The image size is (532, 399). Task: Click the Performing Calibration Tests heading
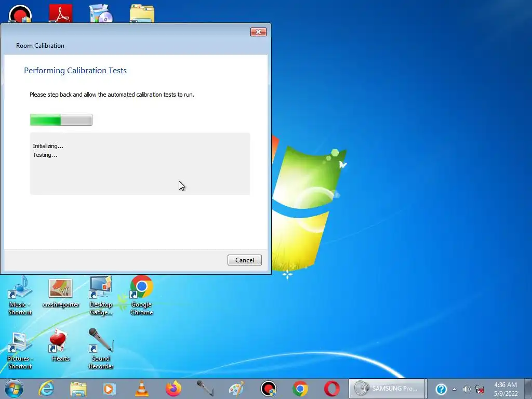pyautogui.click(x=75, y=71)
